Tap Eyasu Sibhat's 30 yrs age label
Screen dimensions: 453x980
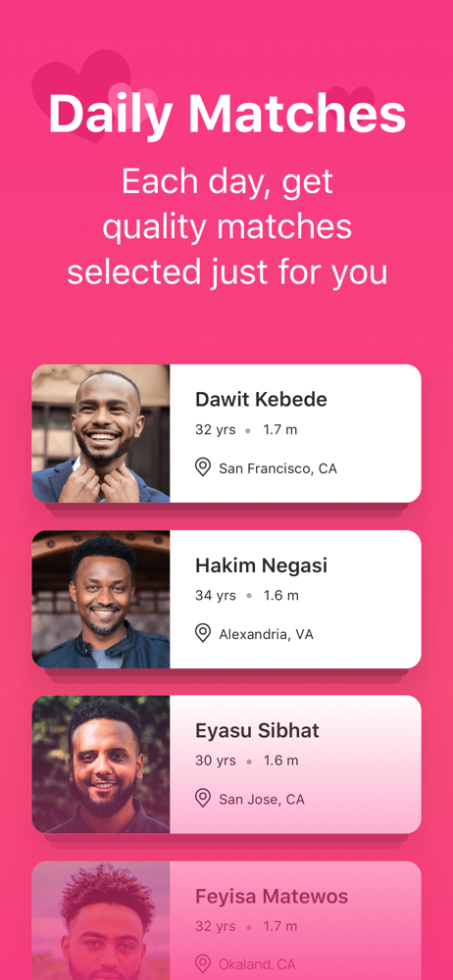coord(216,760)
